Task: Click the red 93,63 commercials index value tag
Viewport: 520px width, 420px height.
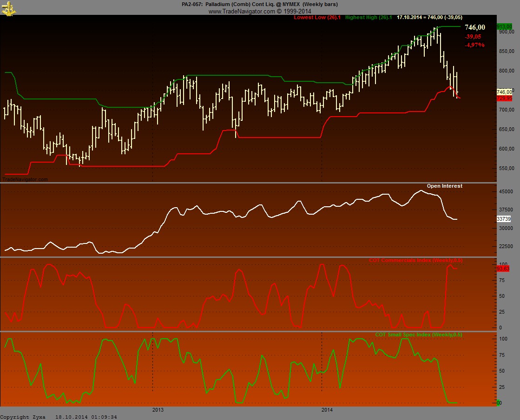Action: coord(503,269)
